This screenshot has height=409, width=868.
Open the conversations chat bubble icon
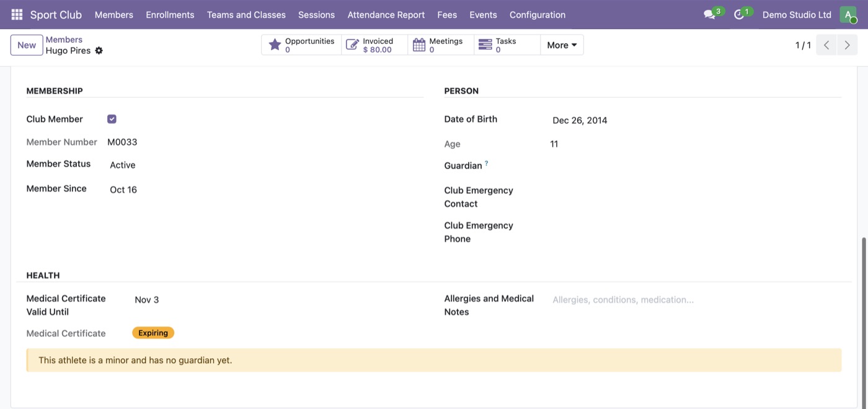click(x=709, y=14)
